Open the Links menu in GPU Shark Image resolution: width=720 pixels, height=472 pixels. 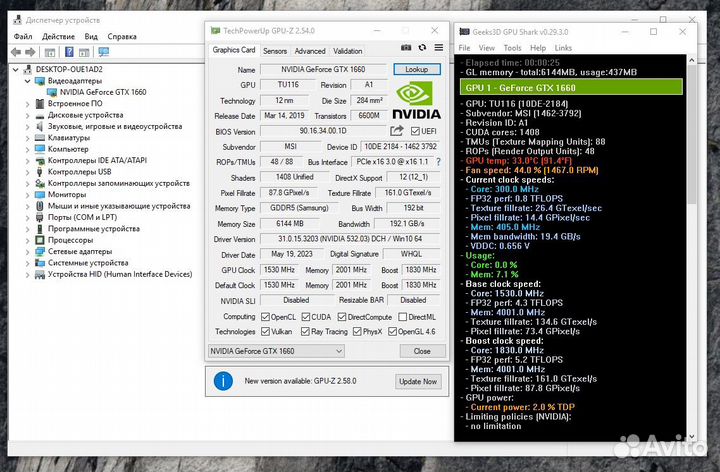click(x=563, y=48)
